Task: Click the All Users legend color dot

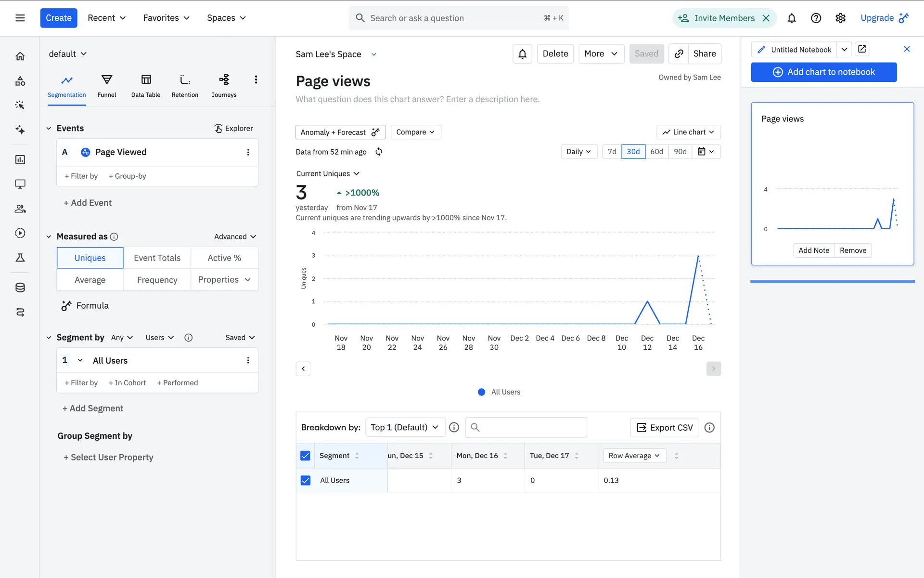Action: 481,392
